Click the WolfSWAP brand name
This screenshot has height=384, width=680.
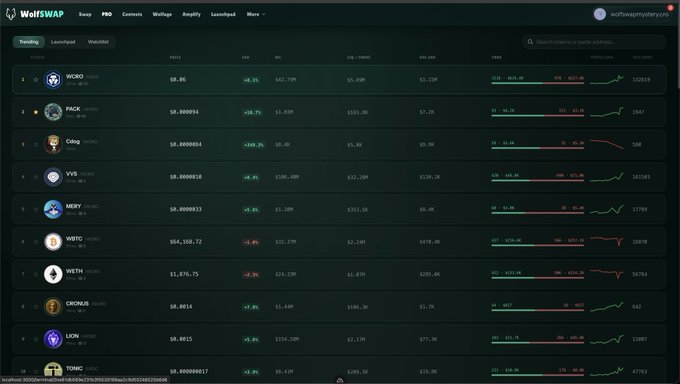pos(42,14)
